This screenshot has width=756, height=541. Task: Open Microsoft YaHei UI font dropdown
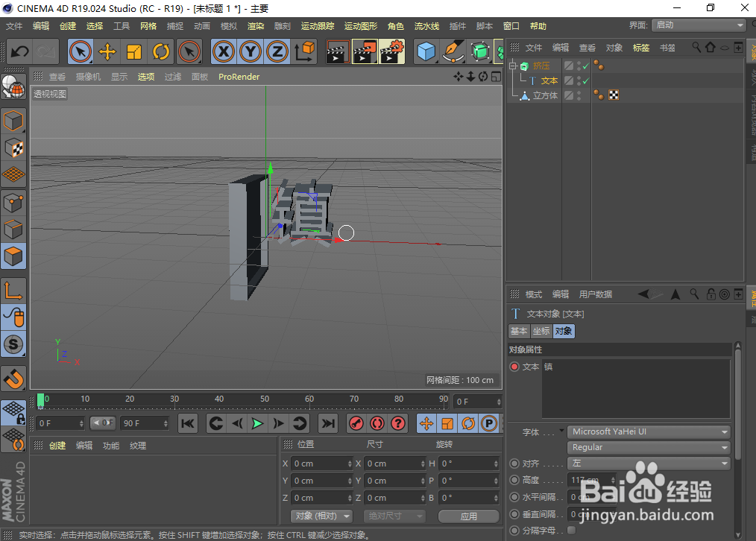coord(649,431)
